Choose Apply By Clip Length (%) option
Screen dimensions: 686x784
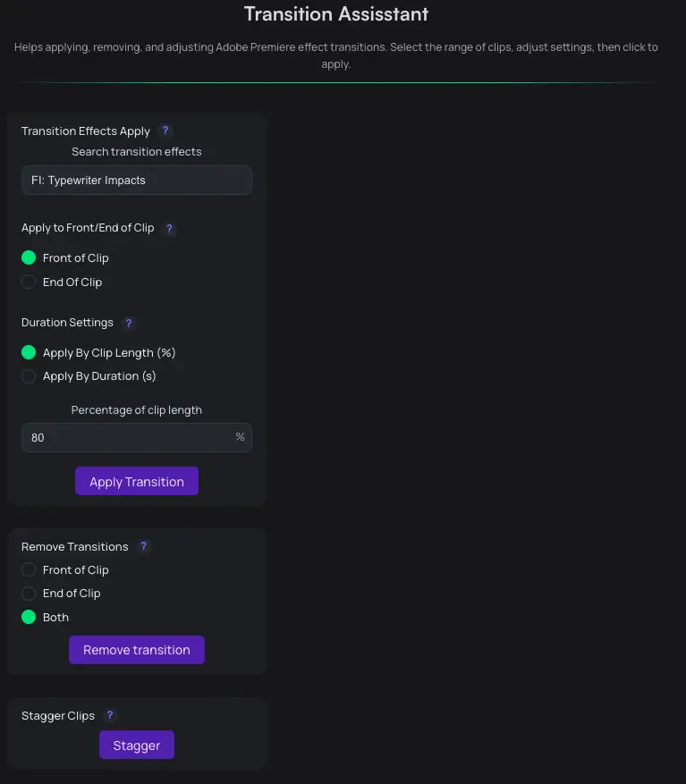29,352
